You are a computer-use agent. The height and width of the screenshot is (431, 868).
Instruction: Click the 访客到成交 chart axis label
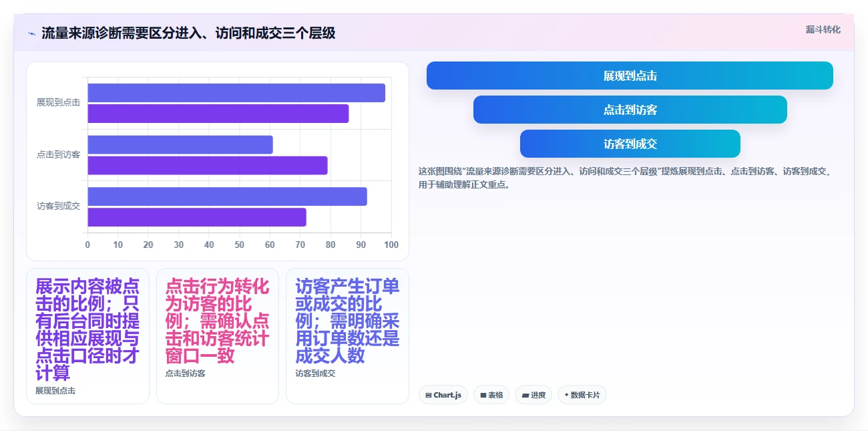coord(58,206)
